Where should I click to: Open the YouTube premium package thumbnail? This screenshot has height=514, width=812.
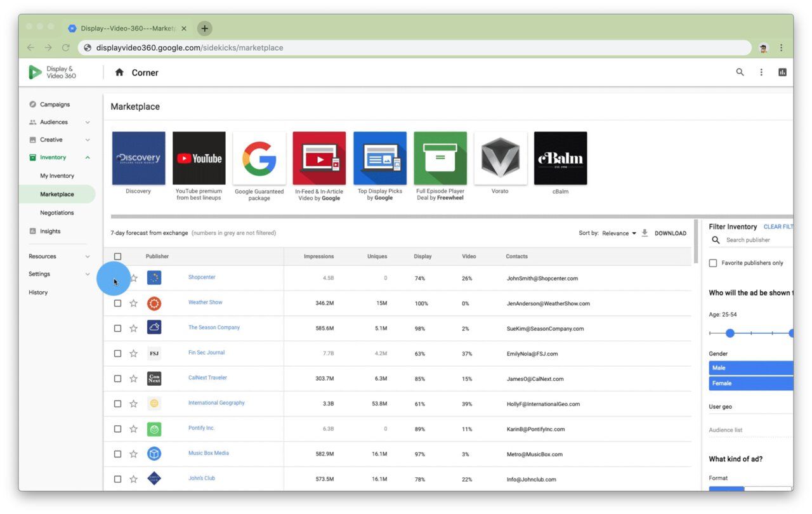tap(199, 158)
